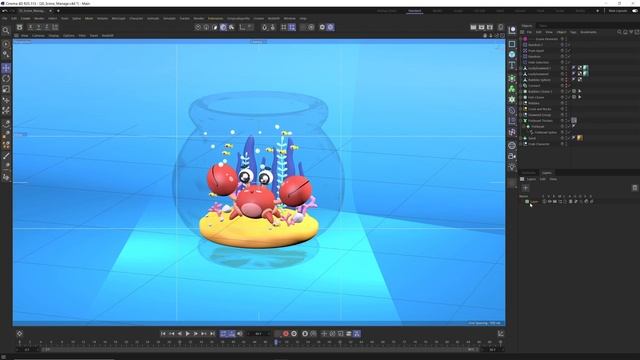Viewport: 640px width, 360px height.
Task: Add a Null object from the palette
Action: point(512,30)
